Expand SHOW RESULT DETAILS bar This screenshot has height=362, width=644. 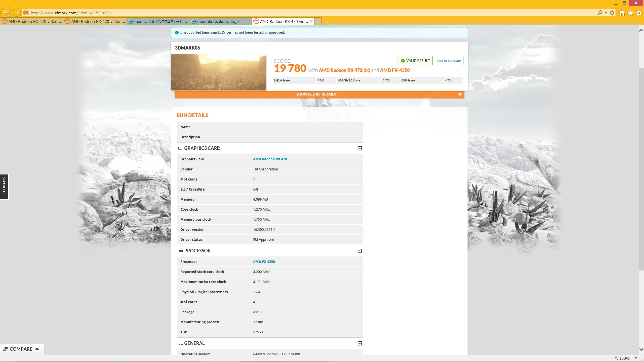pos(319,94)
